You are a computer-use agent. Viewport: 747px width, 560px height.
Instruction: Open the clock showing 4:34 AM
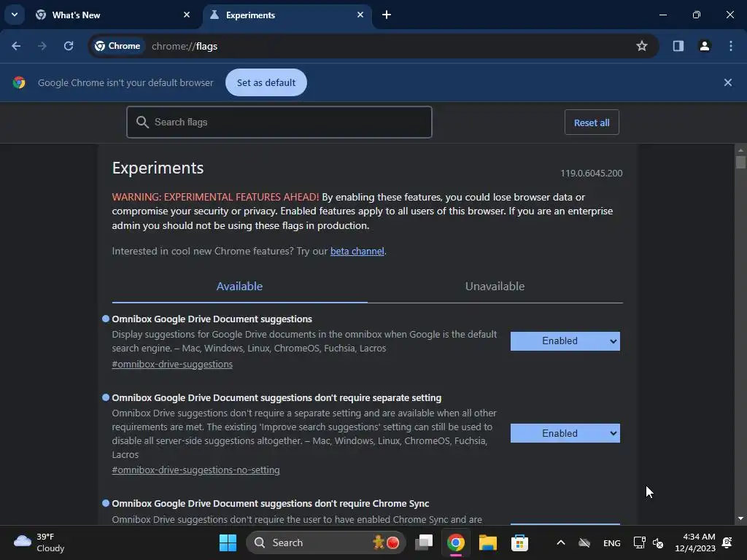[x=695, y=542]
